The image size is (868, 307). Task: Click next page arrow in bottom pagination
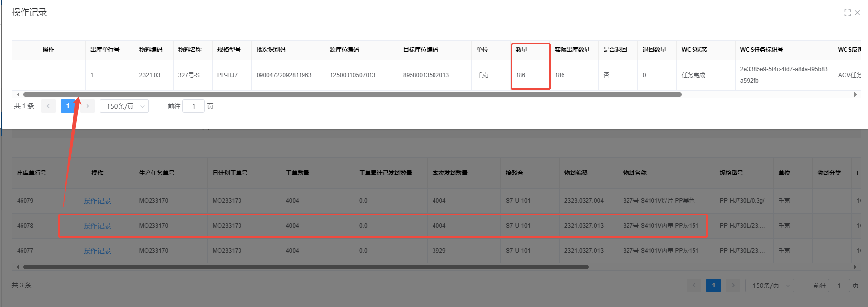click(x=733, y=285)
